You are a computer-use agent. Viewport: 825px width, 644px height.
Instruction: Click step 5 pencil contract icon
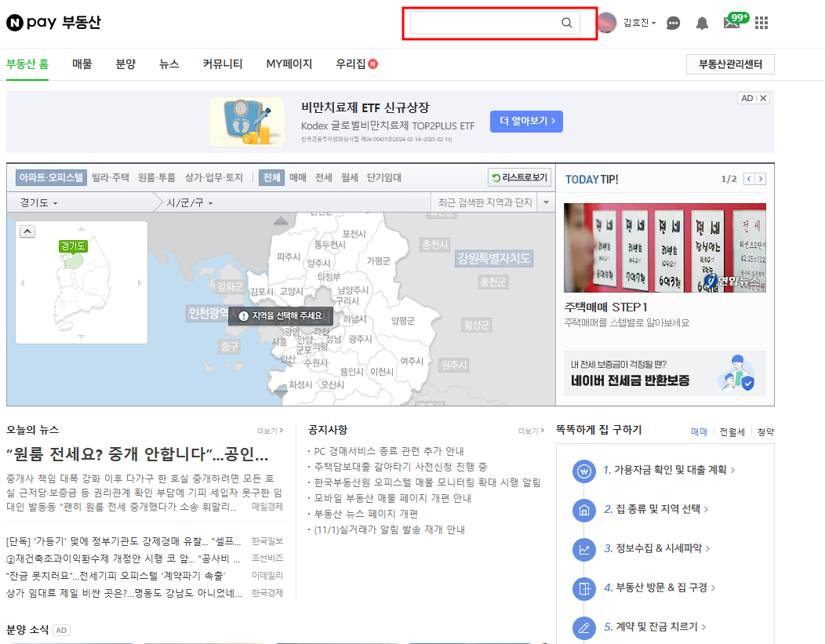(584, 628)
